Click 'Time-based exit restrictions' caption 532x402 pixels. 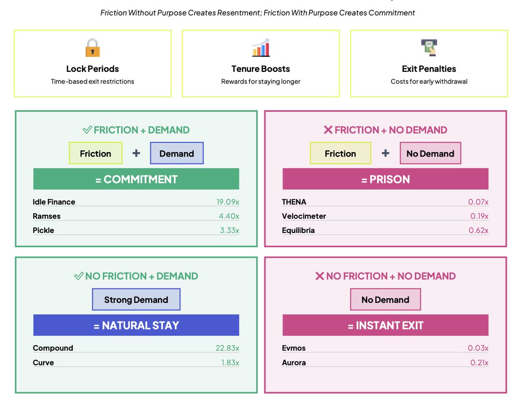[92, 82]
